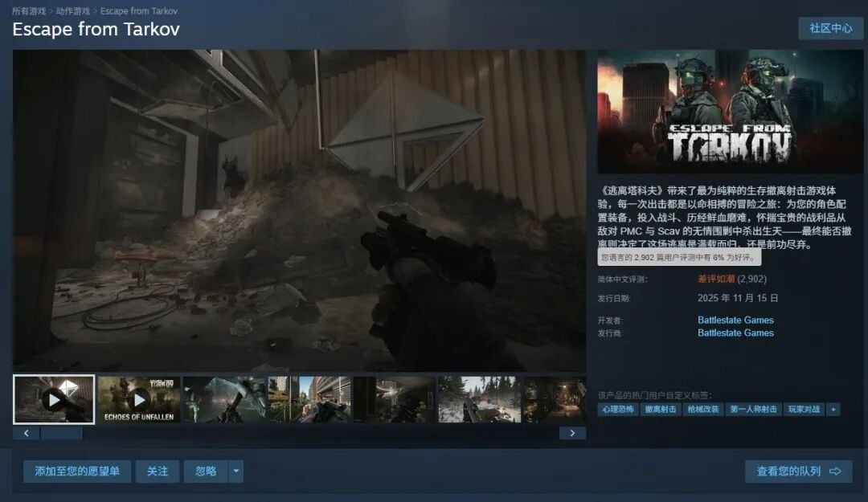The width and height of the screenshot is (868, 502).
Task: Select the 第一人称射击 tag
Action: pos(753,409)
